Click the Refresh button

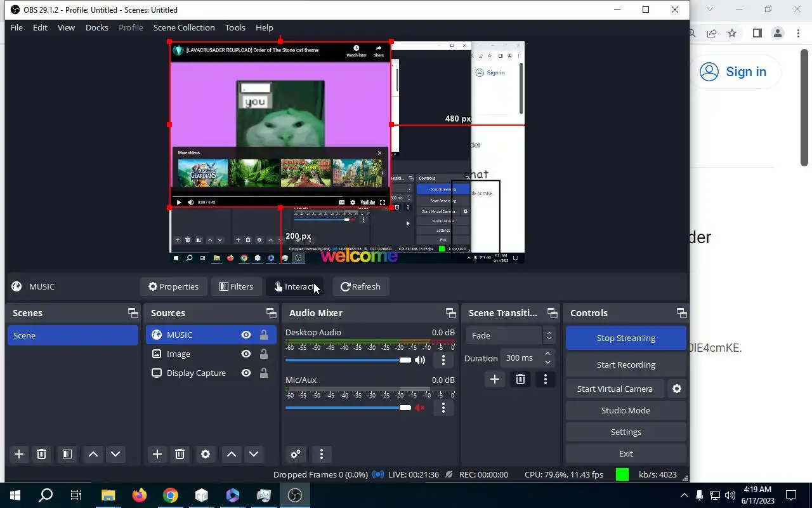pos(360,286)
